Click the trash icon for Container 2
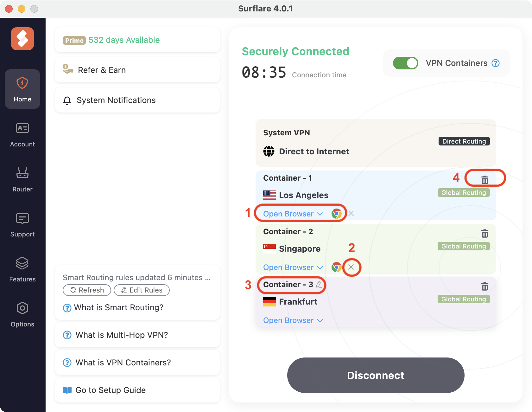 click(x=484, y=234)
